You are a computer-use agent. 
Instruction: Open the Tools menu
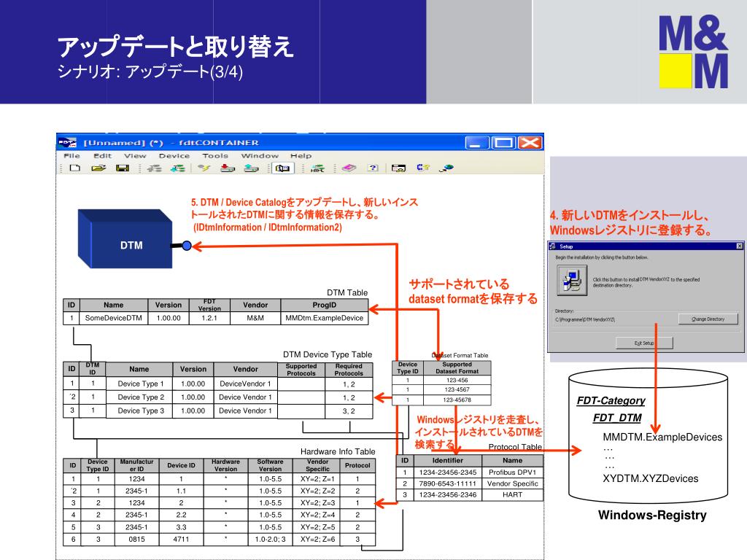coord(215,156)
